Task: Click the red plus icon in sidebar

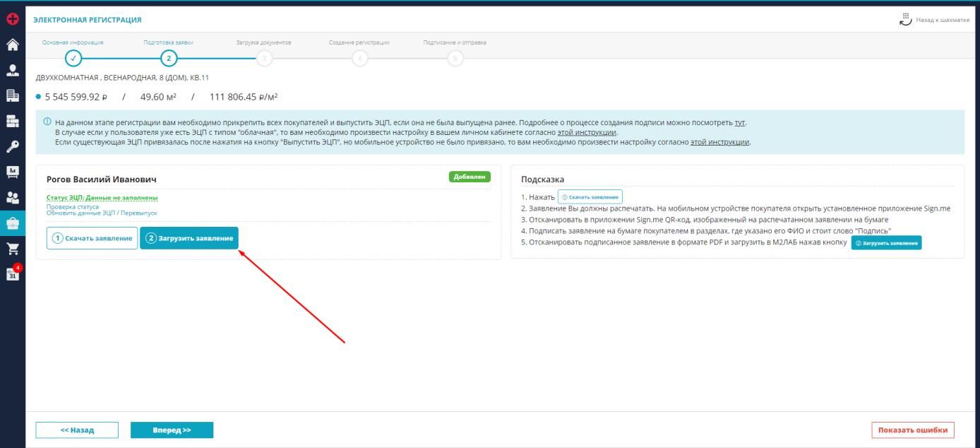Action: [x=13, y=19]
